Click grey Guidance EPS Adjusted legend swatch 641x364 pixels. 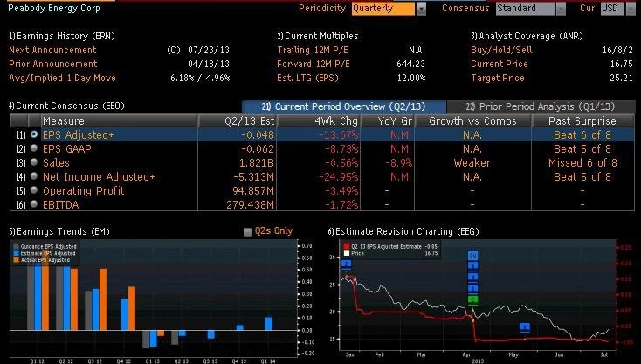pos(16,246)
